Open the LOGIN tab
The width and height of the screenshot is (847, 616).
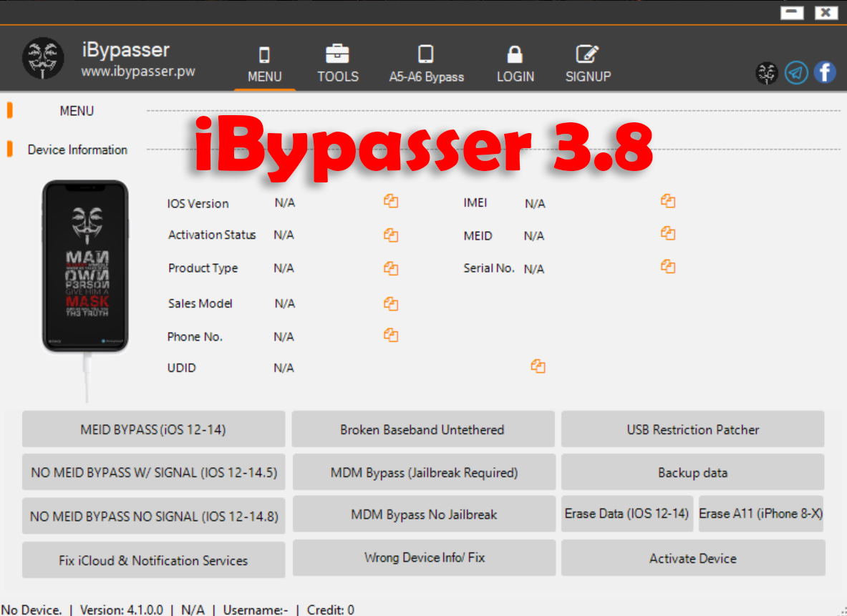[516, 65]
